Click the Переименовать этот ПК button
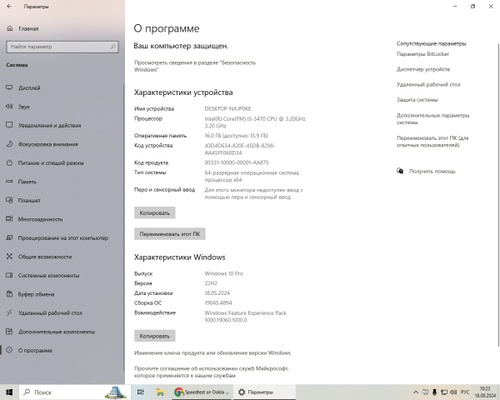The image size is (500, 400). pyautogui.click(x=170, y=234)
